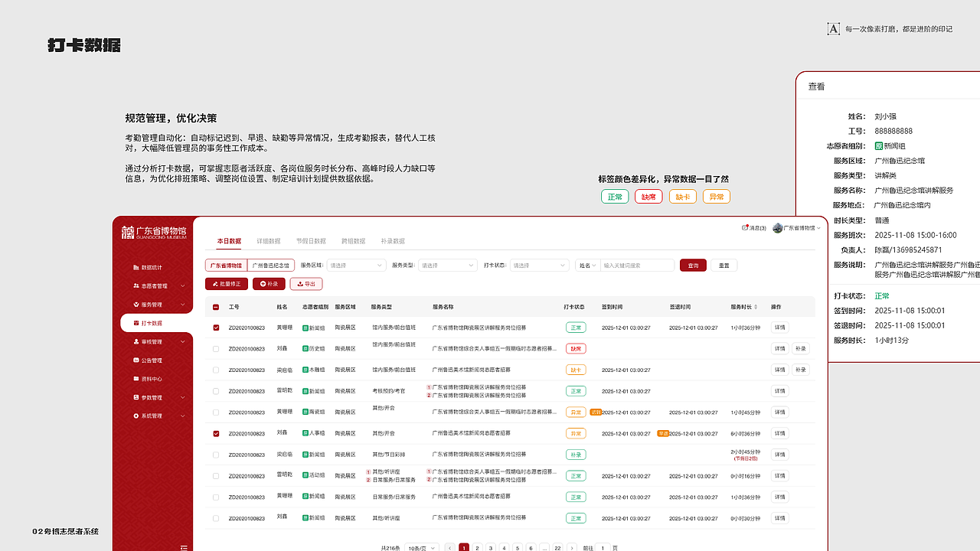The height and width of the screenshot is (551, 980).
Task: Switch to the 节假日数据 tab
Action: pyautogui.click(x=311, y=241)
